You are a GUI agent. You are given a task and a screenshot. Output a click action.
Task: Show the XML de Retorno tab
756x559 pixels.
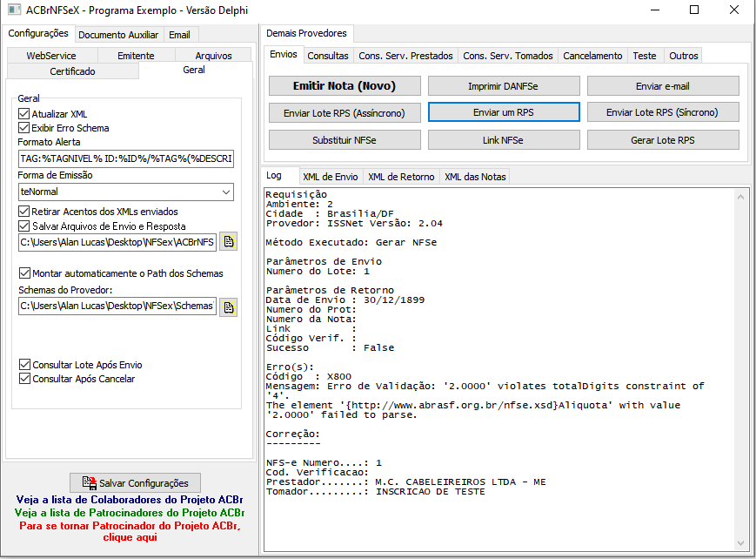[401, 177]
